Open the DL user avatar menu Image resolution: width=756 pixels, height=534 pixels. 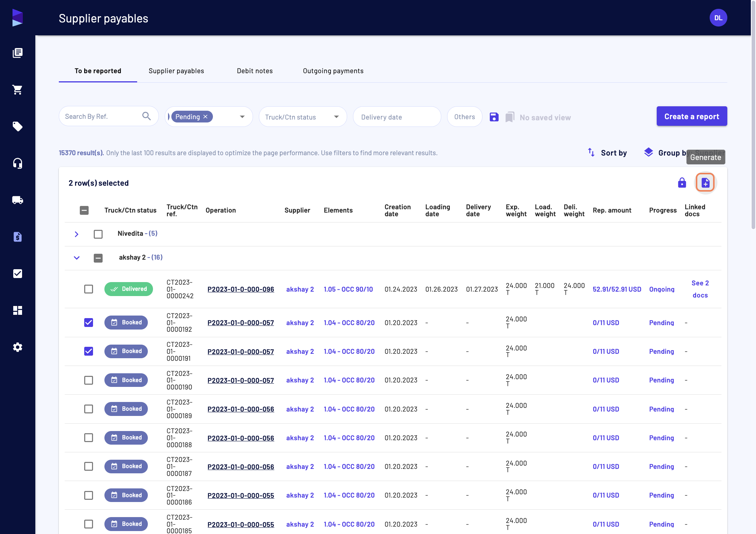[x=718, y=18]
